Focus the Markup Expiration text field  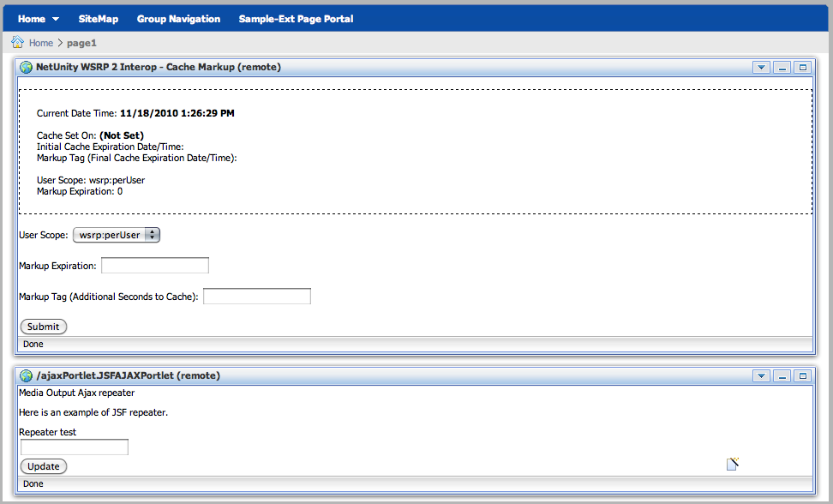(x=155, y=266)
